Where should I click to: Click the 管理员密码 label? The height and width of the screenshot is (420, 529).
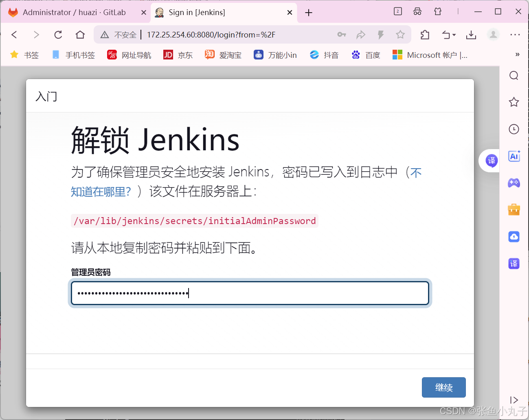point(91,272)
